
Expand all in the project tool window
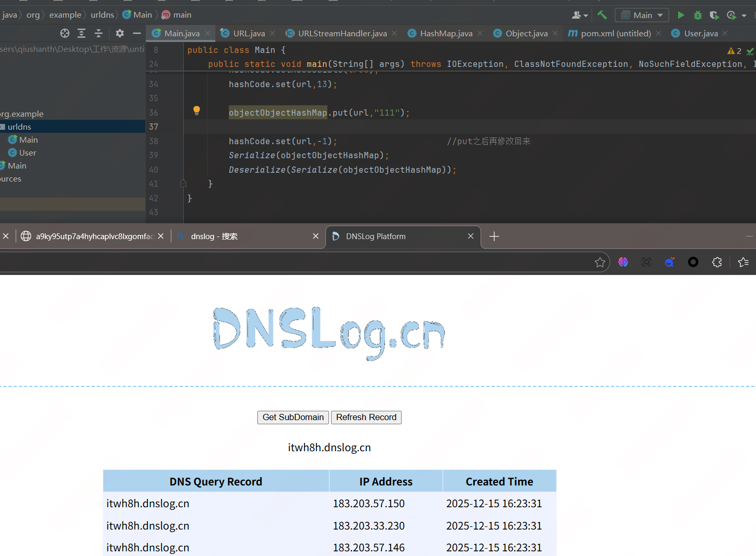(81, 33)
